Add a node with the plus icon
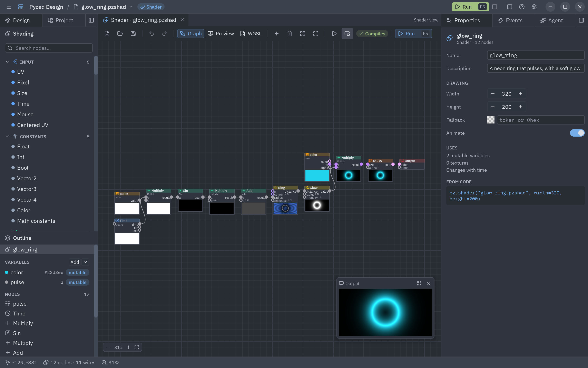588x368 pixels. [276, 34]
